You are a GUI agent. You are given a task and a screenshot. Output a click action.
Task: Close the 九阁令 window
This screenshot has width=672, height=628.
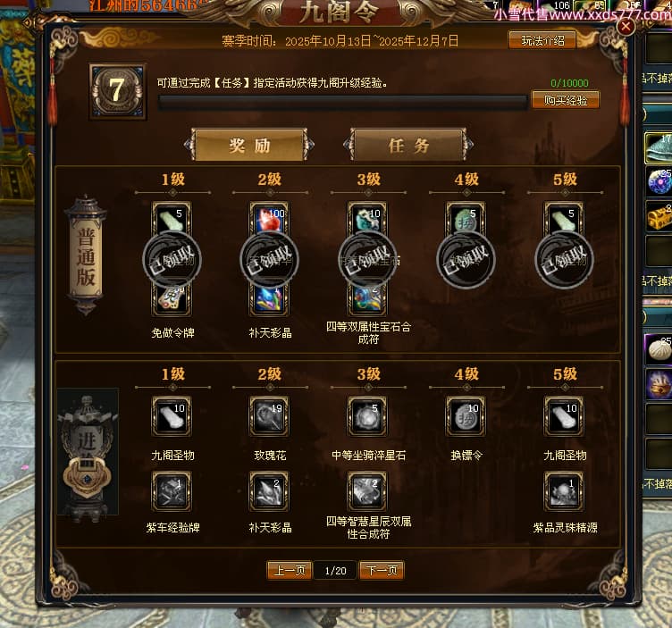point(626,27)
